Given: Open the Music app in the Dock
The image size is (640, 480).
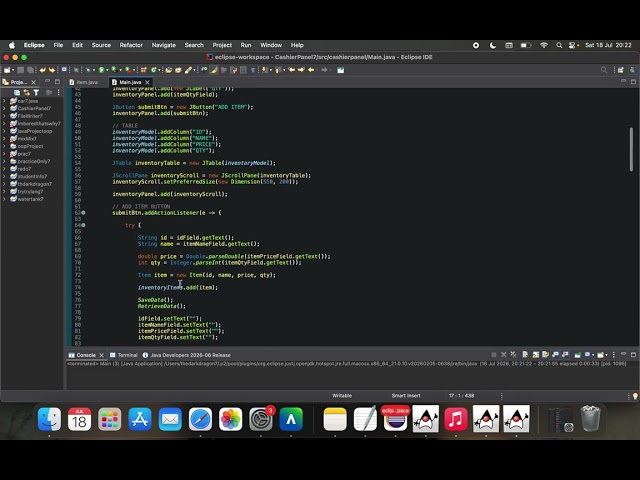Looking at the screenshot, I should pos(456,419).
